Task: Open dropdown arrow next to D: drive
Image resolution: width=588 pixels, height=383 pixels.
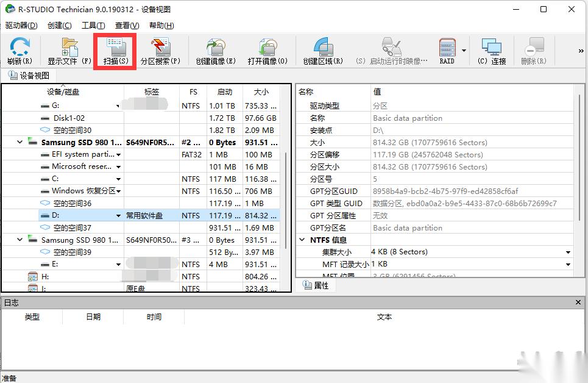Action: 118,215
